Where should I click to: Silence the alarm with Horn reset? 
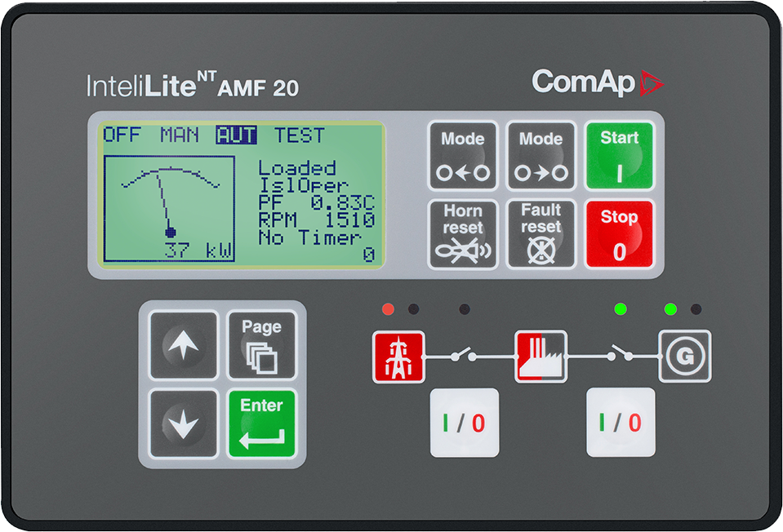[462, 234]
